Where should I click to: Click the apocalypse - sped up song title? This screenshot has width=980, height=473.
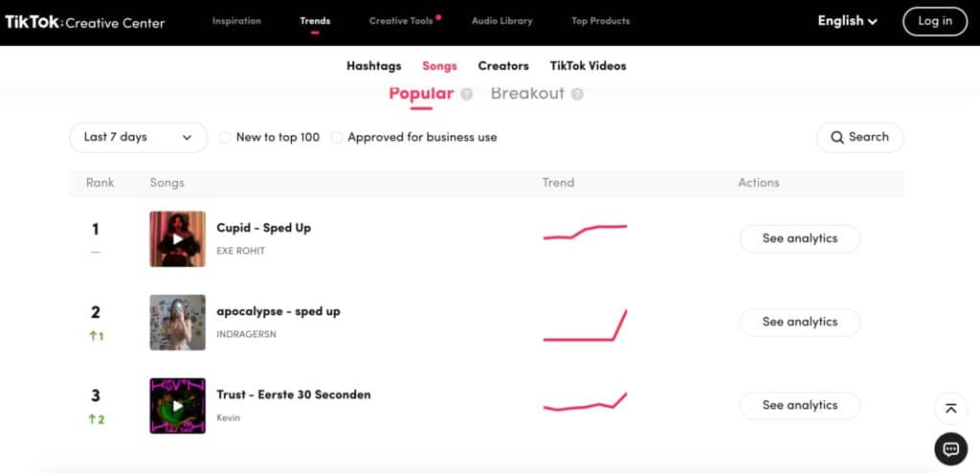click(x=278, y=311)
